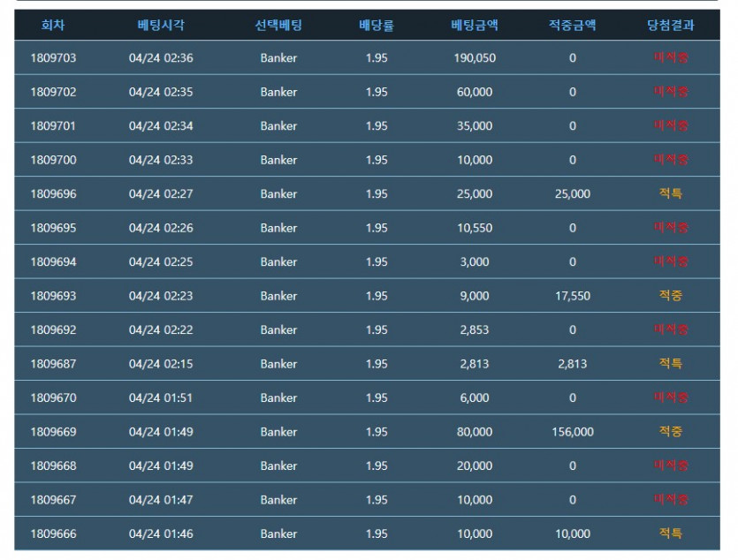Click red 미적중 result in row 1809703
The height and width of the screenshot is (560, 738).
pos(671,57)
